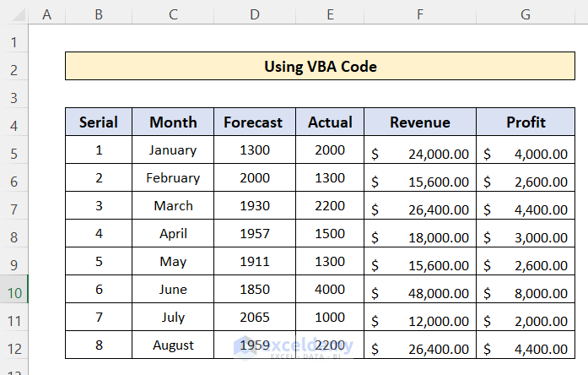Click the Profit header cell
Viewport: 588px width, 375px height.
(x=526, y=122)
